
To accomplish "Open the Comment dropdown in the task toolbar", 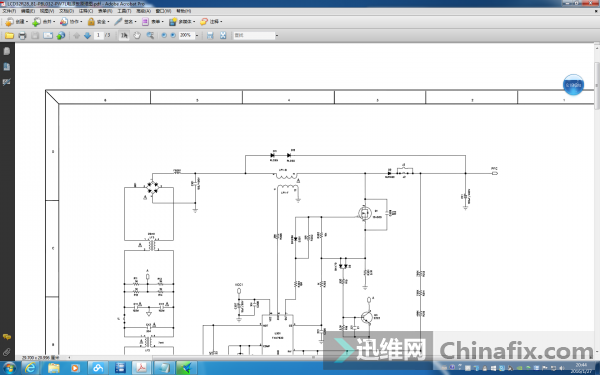I will (x=211, y=22).
